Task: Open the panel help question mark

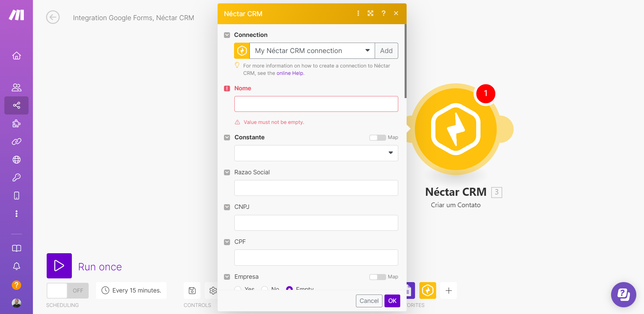Action: pyautogui.click(x=383, y=13)
